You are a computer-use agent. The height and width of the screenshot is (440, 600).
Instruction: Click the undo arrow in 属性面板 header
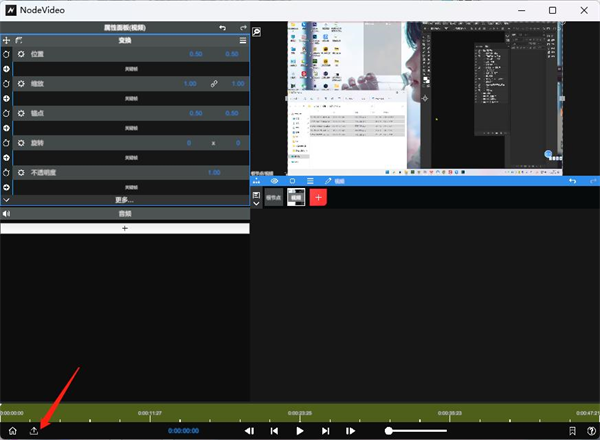click(222, 27)
